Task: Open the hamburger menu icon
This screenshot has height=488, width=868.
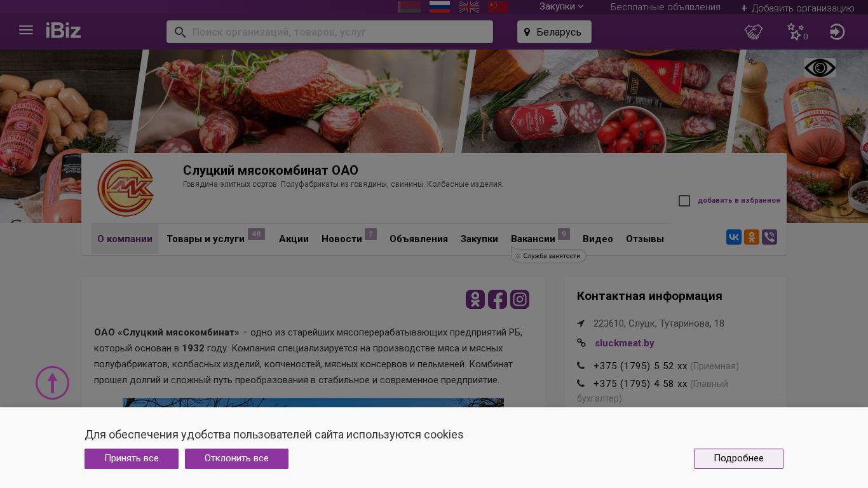Action: click(x=26, y=30)
